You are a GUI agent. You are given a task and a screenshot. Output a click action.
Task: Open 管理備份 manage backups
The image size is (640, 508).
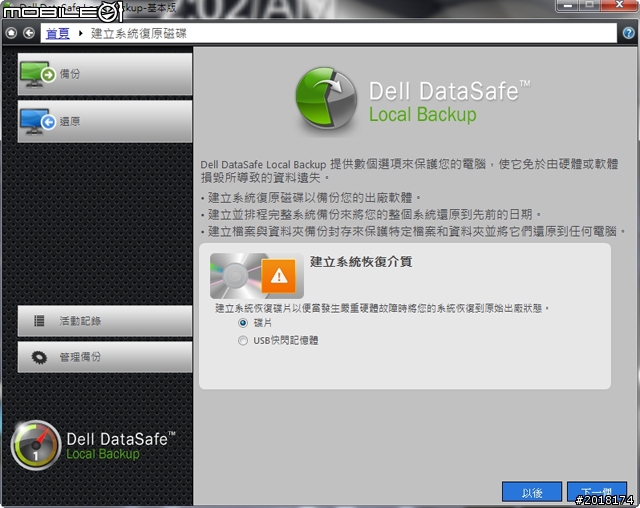tap(105, 357)
